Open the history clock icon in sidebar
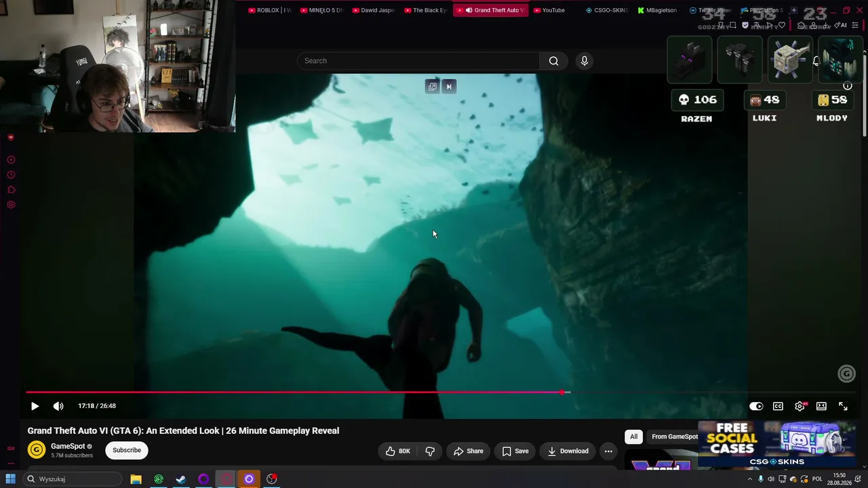 [x=11, y=175]
